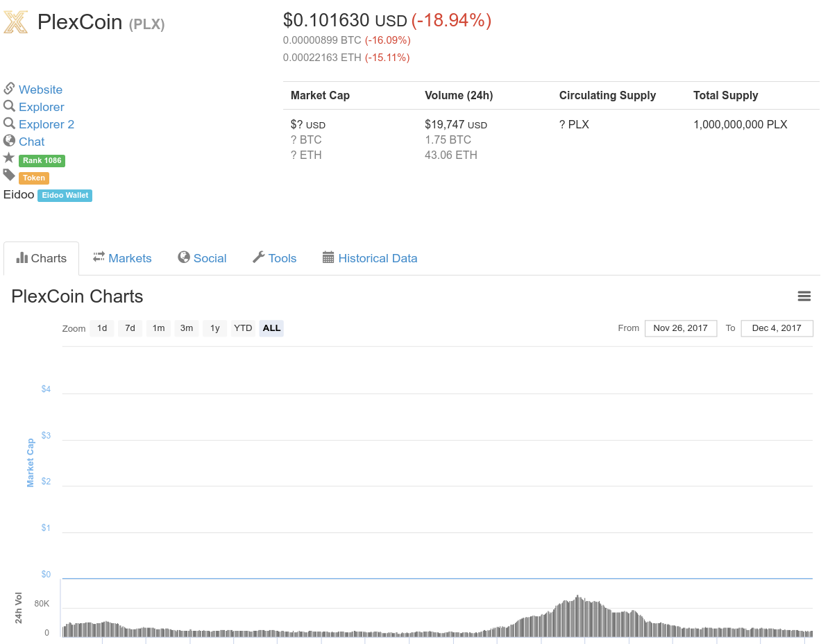Click the Rank 1086 badge

[42, 160]
